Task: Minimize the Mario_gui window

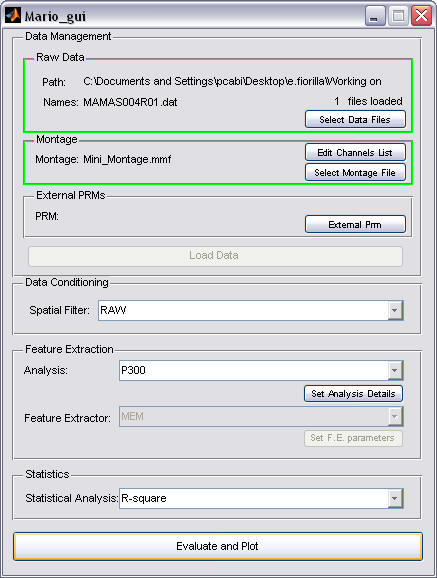Action: pyautogui.click(x=375, y=16)
